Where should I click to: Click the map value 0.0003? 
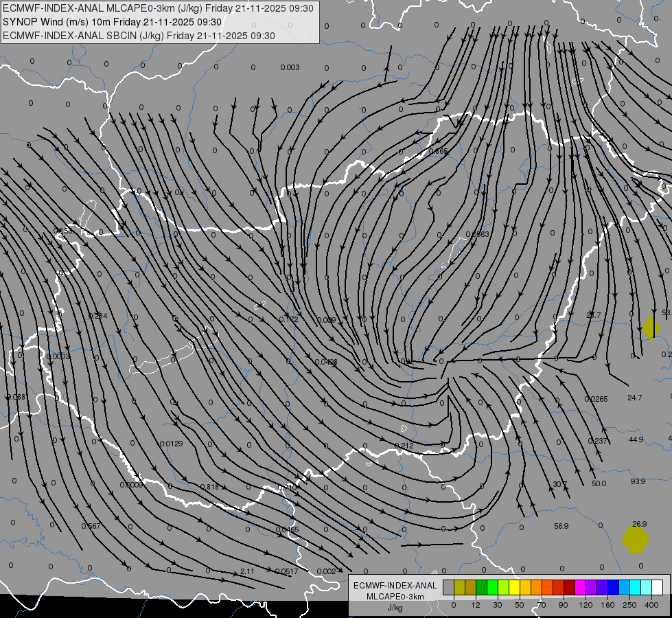[58, 357]
